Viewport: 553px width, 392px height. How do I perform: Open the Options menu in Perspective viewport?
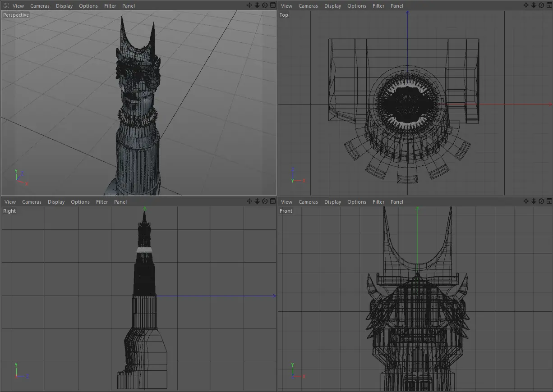coord(88,6)
